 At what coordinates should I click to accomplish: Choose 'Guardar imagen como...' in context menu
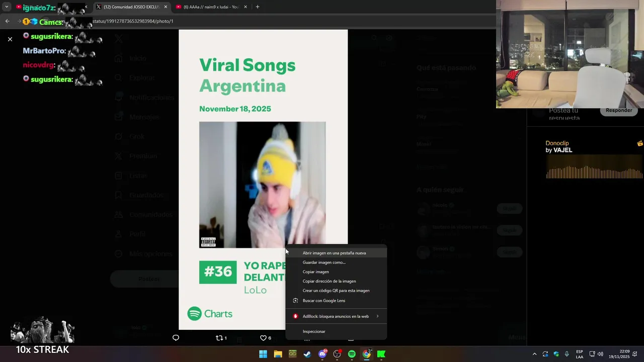pyautogui.click(x=336, y=262)
